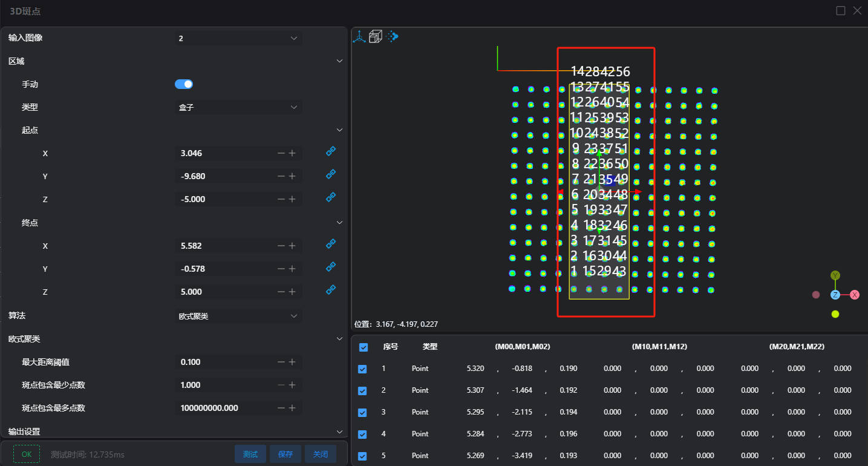Click the Z axis on orientation gizmo
868x466 pixels.
pos(835,295)
